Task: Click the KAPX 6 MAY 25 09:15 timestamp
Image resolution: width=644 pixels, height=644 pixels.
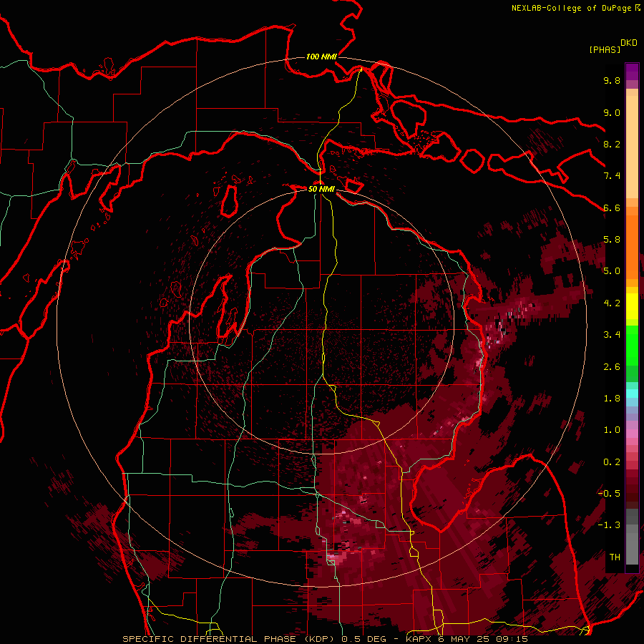Action: pyautogui.click(x=467, y=639)
